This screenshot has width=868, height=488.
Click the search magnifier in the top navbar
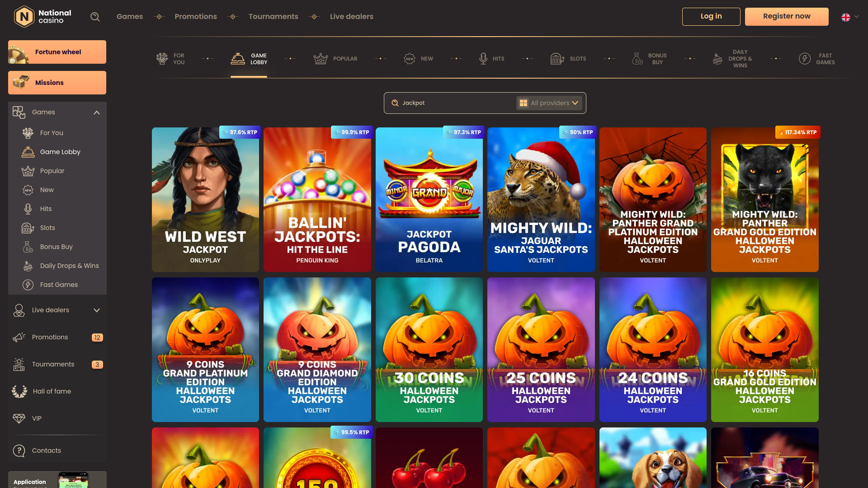coord(95,16)
